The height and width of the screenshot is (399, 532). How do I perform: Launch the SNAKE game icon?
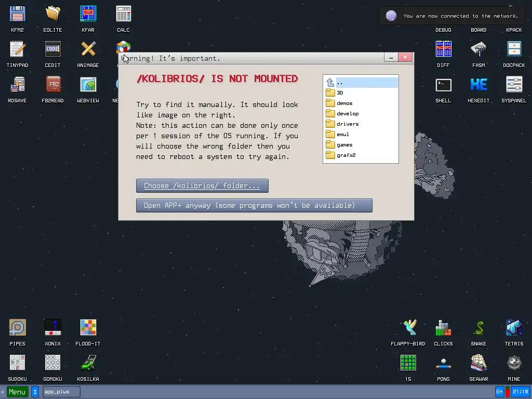point(478,327)
